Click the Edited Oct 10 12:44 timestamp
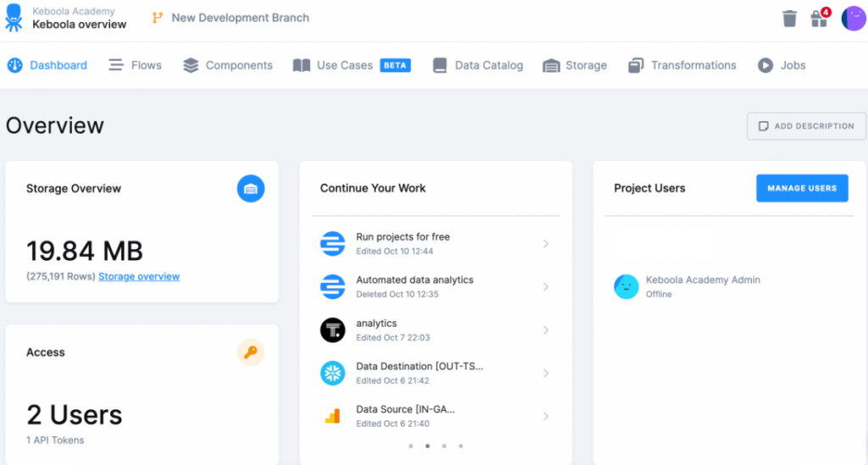 (x=395, y=251)
